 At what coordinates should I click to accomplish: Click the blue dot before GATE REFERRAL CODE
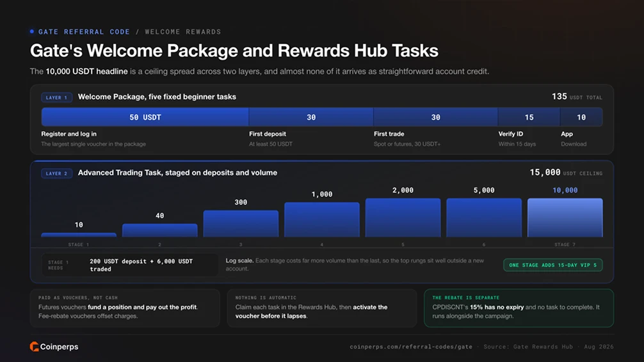pos(32,31)
